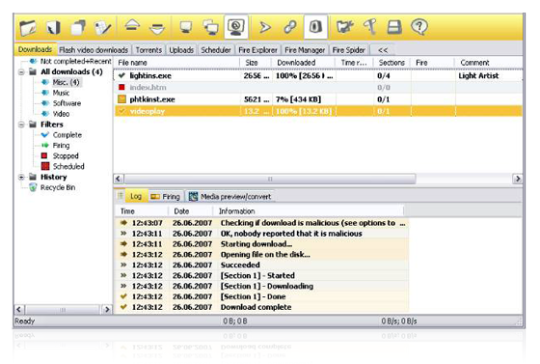This screenshot has width=540, height=364.
Task: Sort by the Sections column header
Action: click(x=392, y=63)
